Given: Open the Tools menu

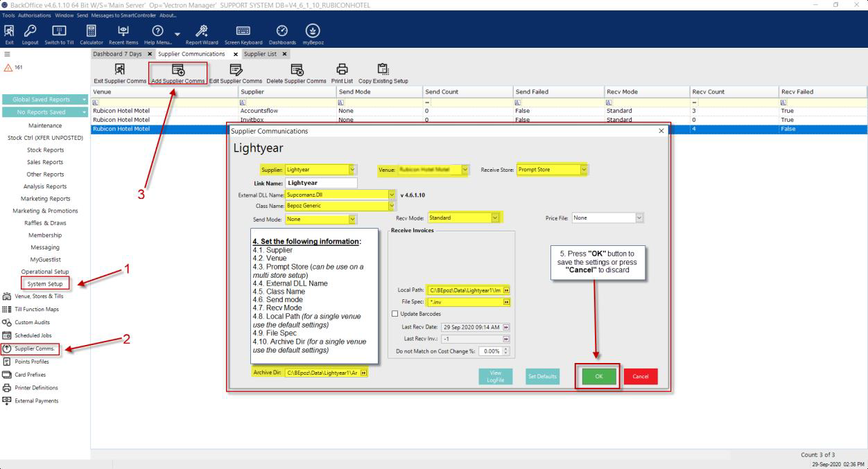Looking at the screenshot, I should click(8, 15).
